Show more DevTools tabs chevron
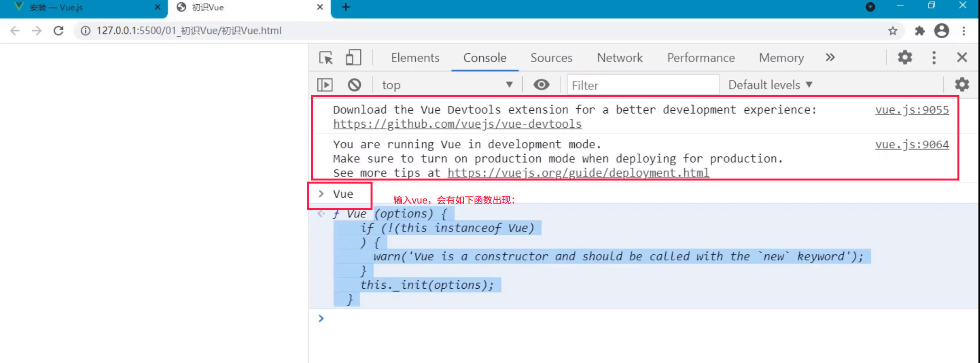The width and height of the screenshot is (980, 363). pos(830,58)
